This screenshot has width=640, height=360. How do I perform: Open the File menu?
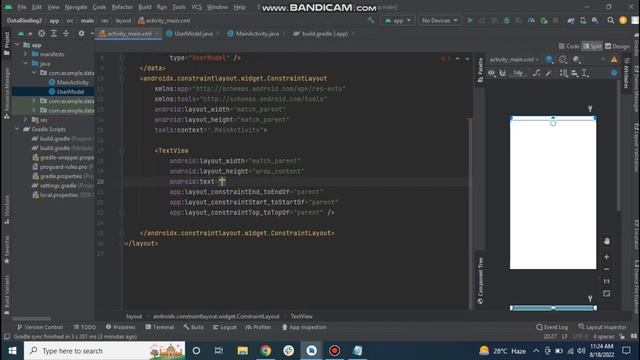pyautogui.click(x=22, y=7)
